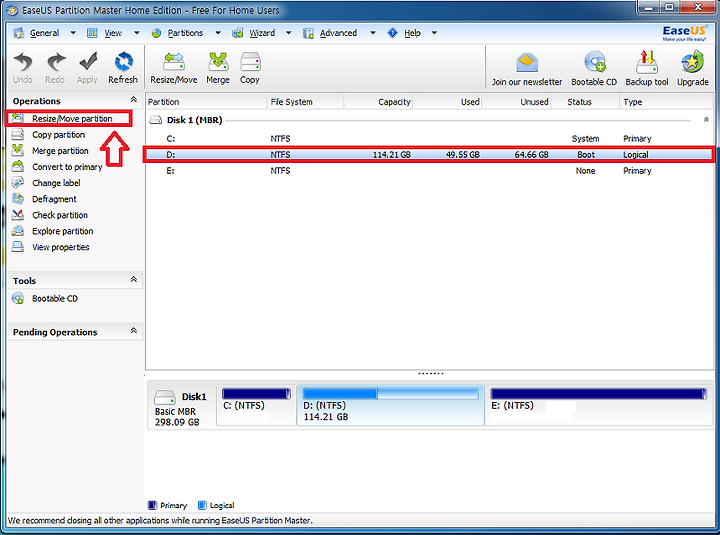Open the Help menu

(412, 33)
